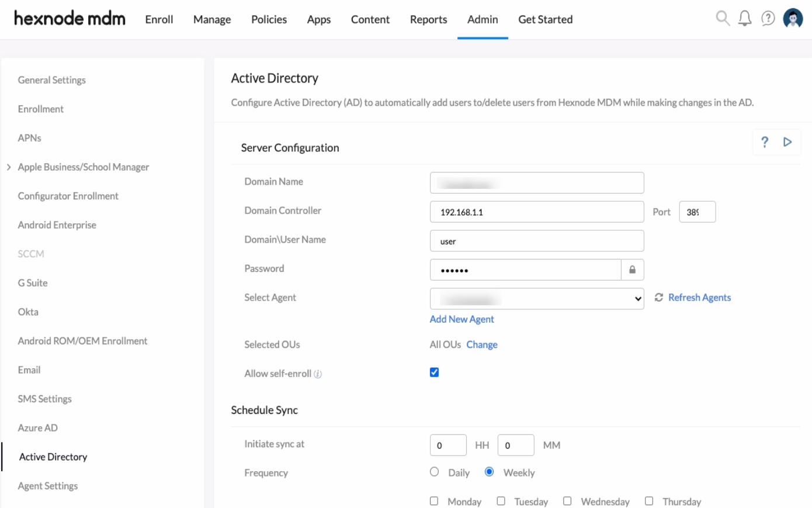Open Okta in sidebar
This screenshot has width=812, height=508.
point(28,312)
